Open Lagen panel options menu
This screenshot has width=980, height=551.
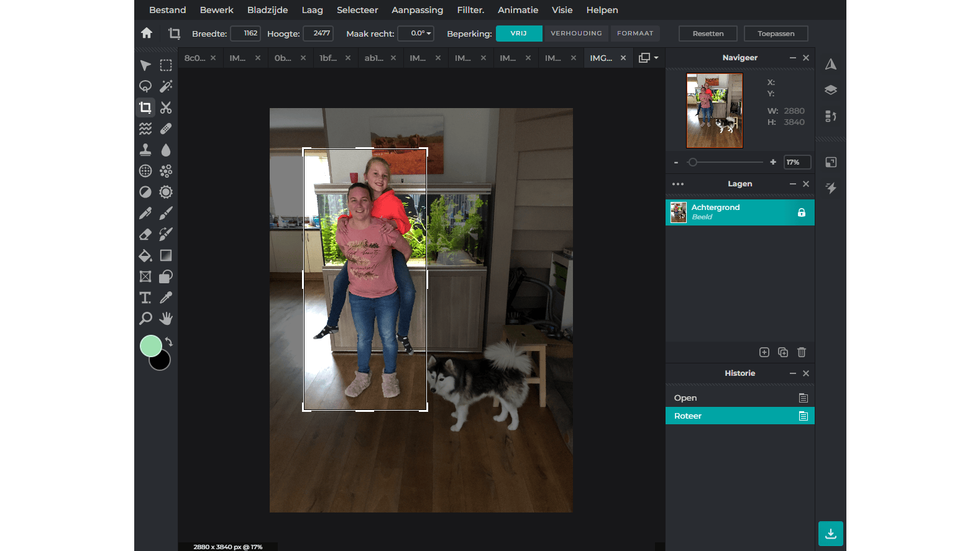point(678,184)
